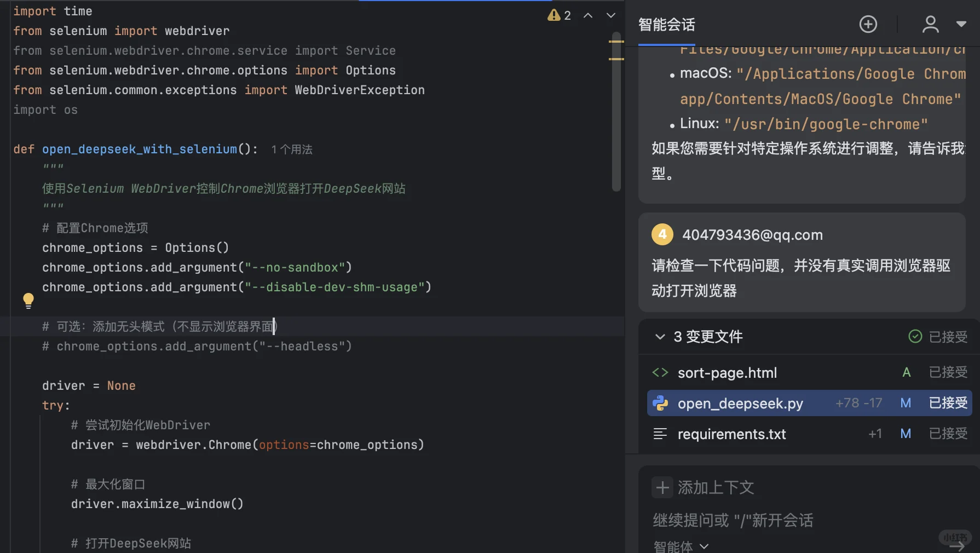This screenshot has height=553, width=980.
Task: Click the user avatar badge numbered 4
Action: click(x=662, y=234)
